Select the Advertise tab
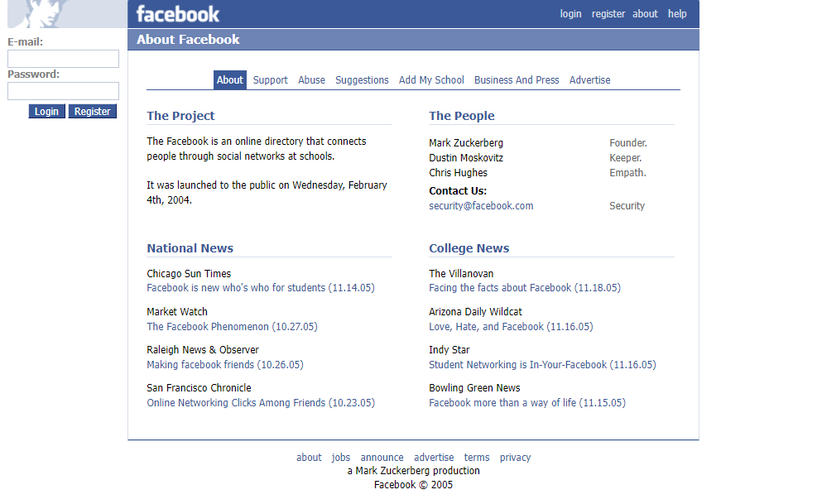Viewport: 822px width, 504px height. (589, 80)
